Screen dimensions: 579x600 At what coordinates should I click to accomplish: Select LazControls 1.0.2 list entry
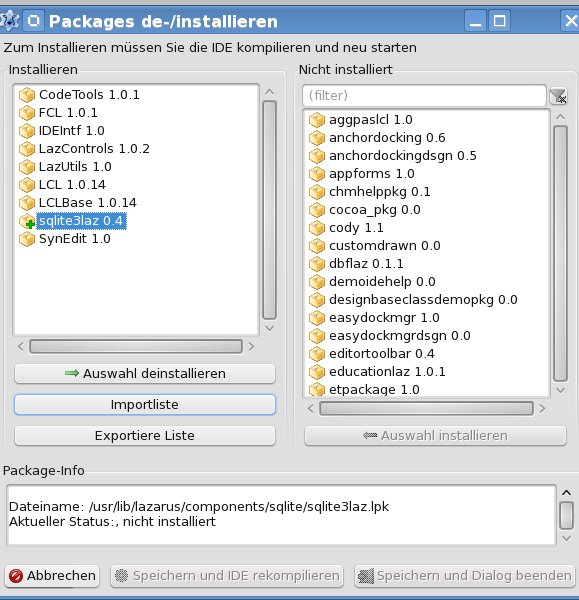click(x=94, y=149)
